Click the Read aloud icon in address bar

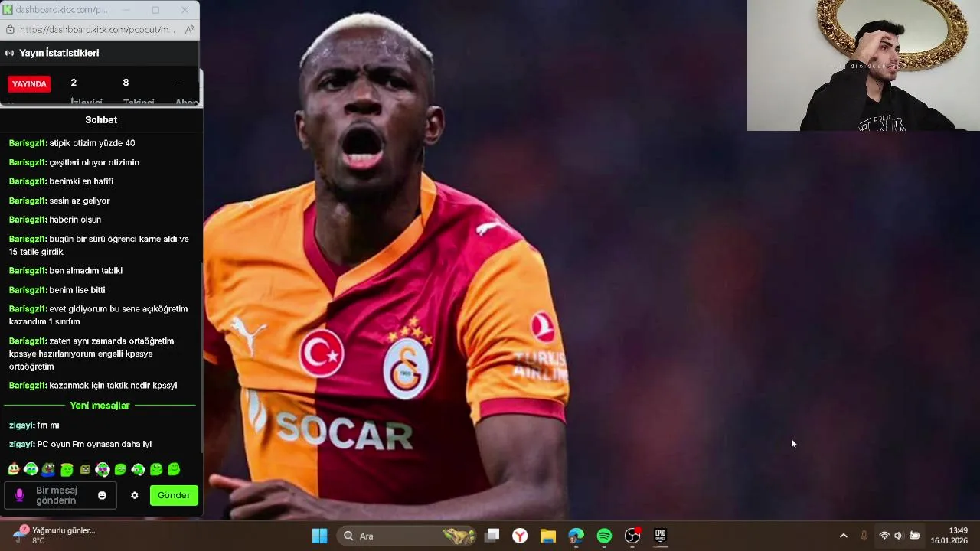(x=190, y=29)
